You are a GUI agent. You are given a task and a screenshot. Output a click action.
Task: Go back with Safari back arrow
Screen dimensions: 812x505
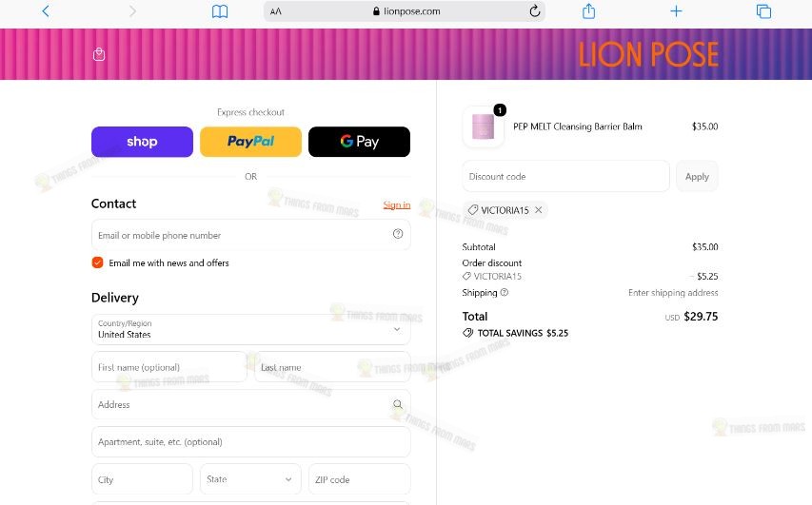coord(46,11)
